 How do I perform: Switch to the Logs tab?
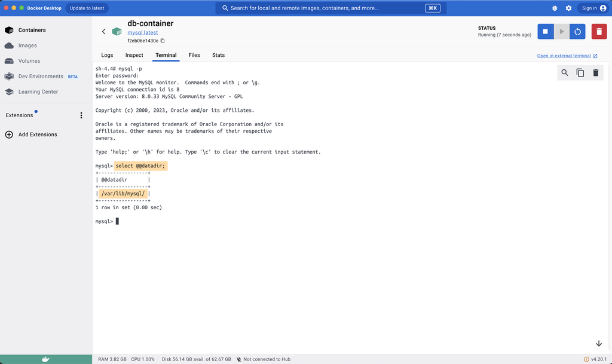pyautogui.click(x=107, y=55)
